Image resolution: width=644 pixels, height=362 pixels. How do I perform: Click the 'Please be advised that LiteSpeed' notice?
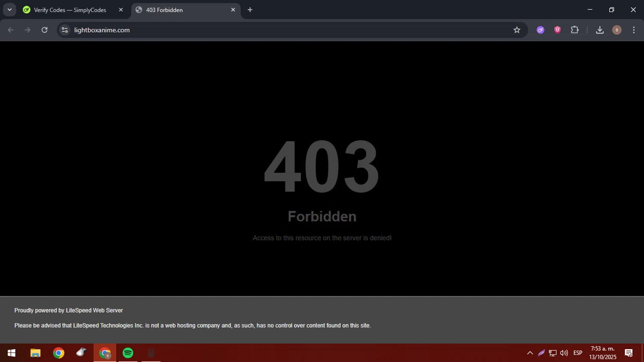coord(192,325)
